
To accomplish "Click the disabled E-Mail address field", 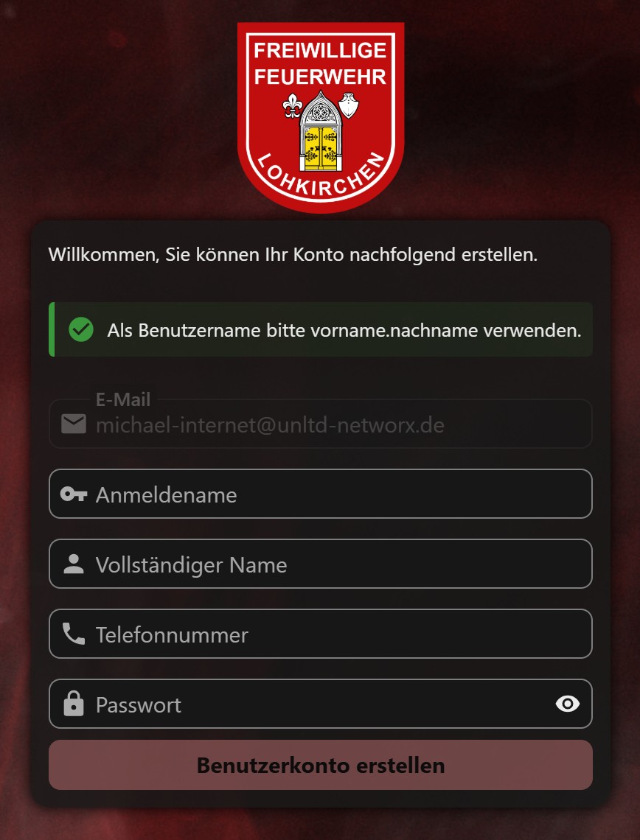I will (x=321, y=424).
